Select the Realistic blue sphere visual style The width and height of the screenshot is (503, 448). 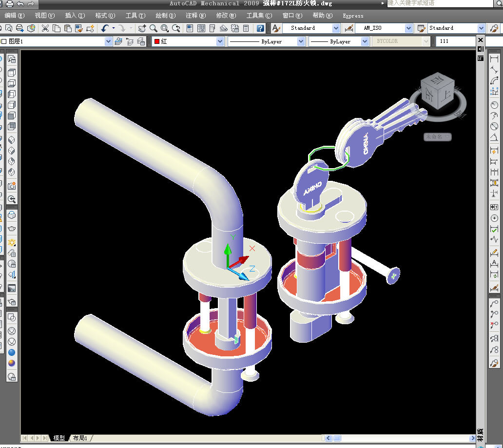coord(12,352)
